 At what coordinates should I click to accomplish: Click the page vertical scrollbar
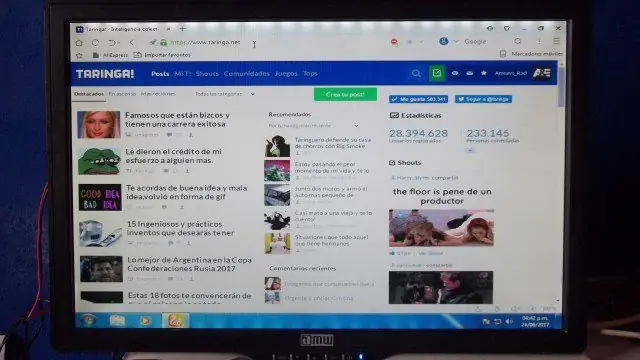click(x=561, y=86)
